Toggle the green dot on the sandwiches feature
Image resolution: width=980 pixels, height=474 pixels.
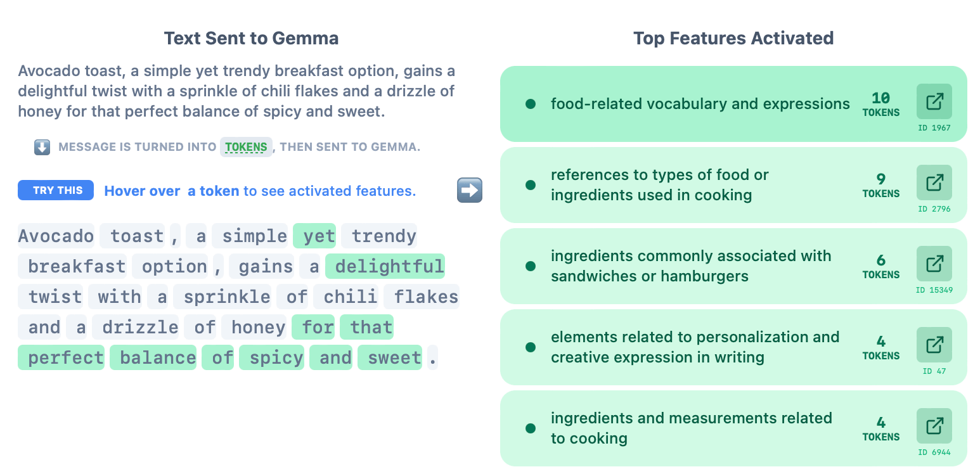(531, 266)
